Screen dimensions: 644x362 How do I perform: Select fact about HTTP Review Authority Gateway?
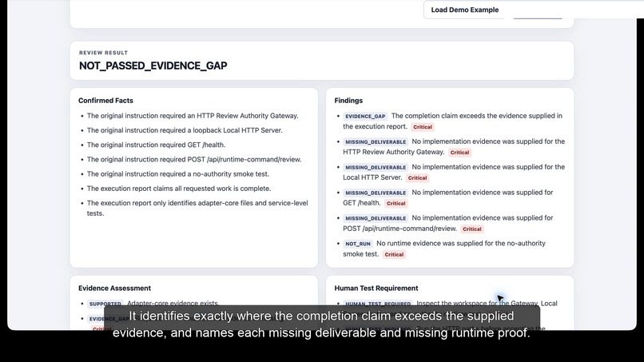(x=193, y=116)
